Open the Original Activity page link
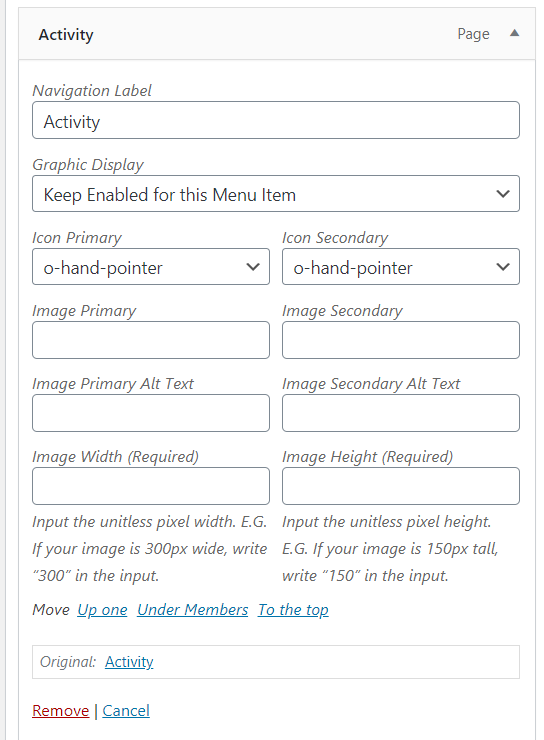This screenshot has height=740, width=544. (x=129, y=662)
